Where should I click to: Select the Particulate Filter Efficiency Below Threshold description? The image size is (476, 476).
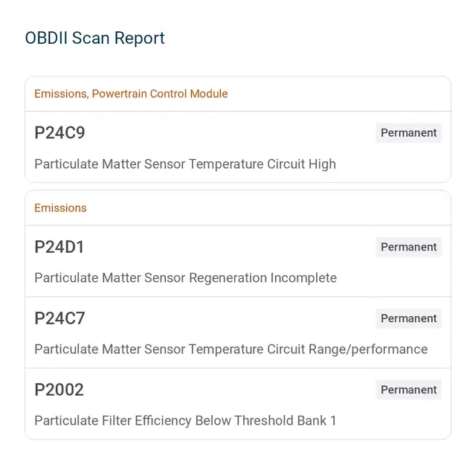pos(185,421)
